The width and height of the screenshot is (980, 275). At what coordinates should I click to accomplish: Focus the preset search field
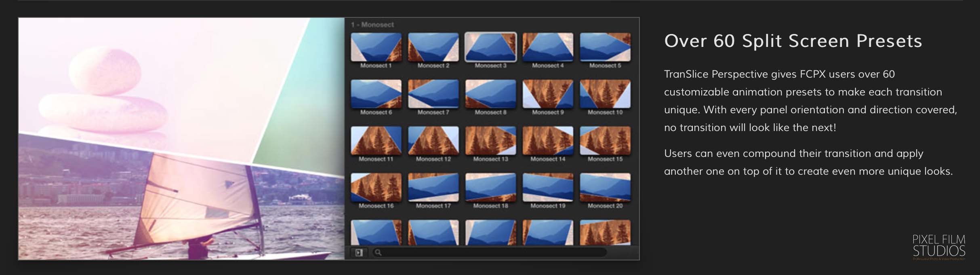click(489, 253)
